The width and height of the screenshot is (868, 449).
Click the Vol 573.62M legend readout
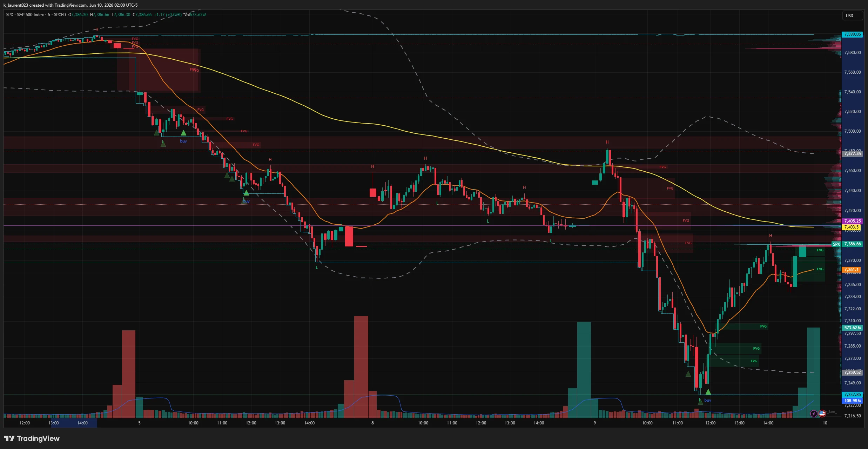tap(195, 15)
